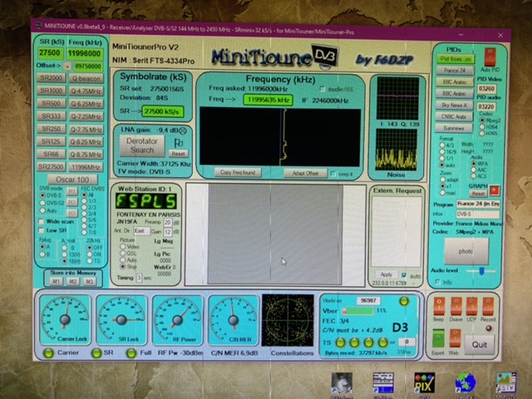This screenshot has height=399, width=532.
Task: Adjust the Audio level slider
Action: (480, 271)
